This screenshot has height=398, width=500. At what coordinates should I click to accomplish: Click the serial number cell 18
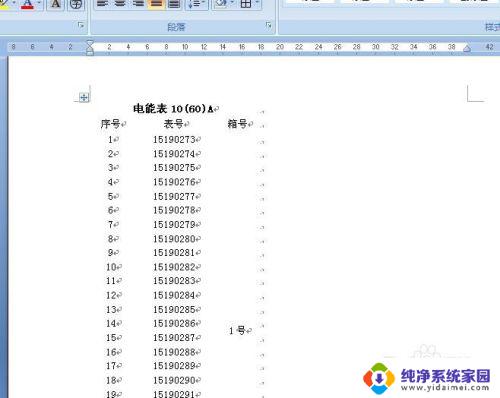(111, 380)
